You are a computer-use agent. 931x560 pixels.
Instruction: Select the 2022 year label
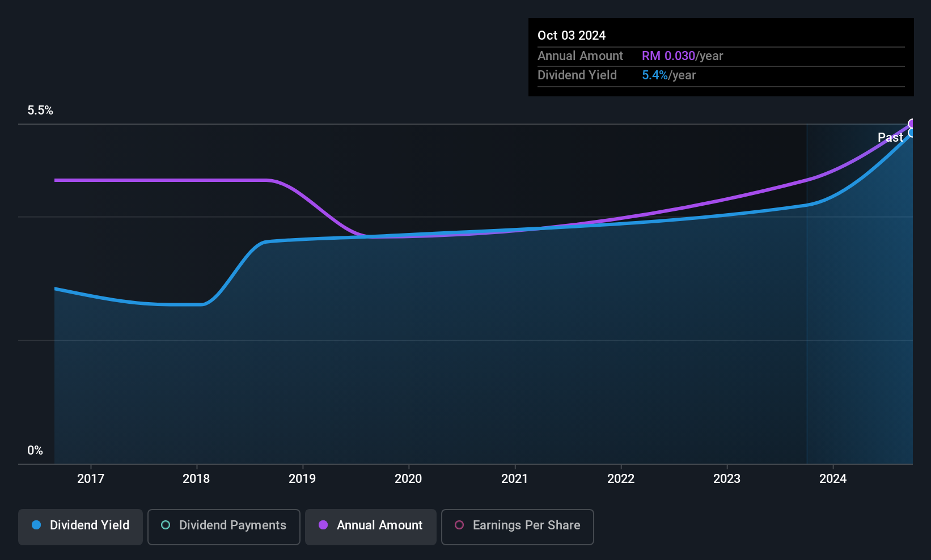[621, 479]
